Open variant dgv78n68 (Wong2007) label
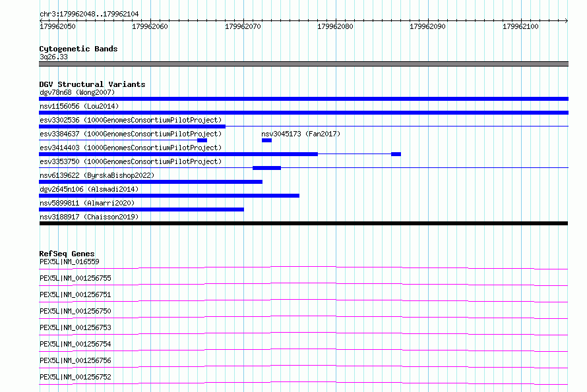587x392 pixels. [x=77, y=92]
